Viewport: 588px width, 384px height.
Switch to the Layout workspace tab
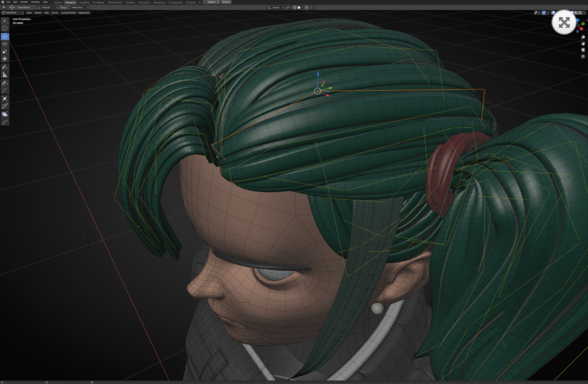[x=57, y=2]
